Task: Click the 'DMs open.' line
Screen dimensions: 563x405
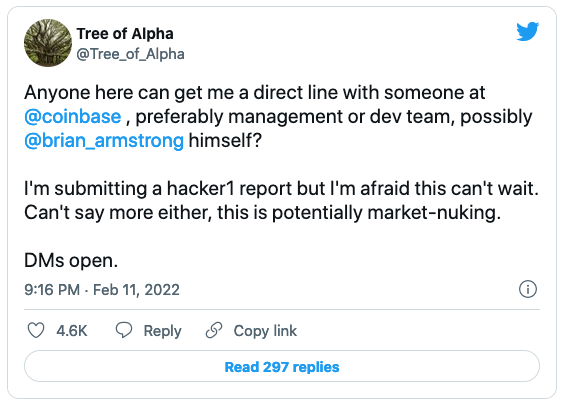Action: 71,260
